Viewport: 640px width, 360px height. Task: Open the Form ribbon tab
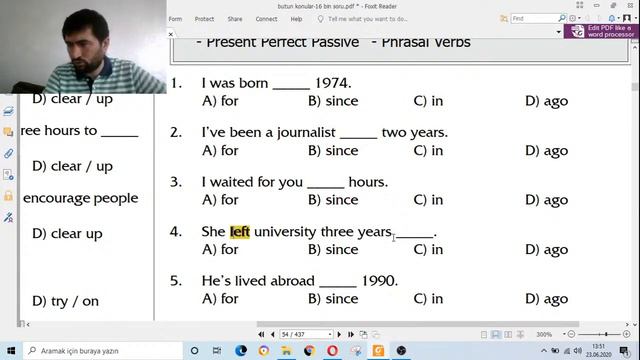pyautogui.click(x=176, y=19)
